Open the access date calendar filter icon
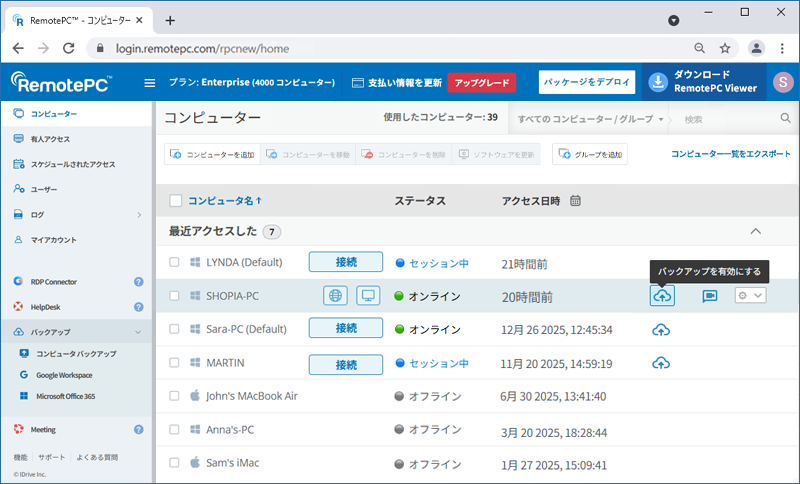 coord(575,200)
